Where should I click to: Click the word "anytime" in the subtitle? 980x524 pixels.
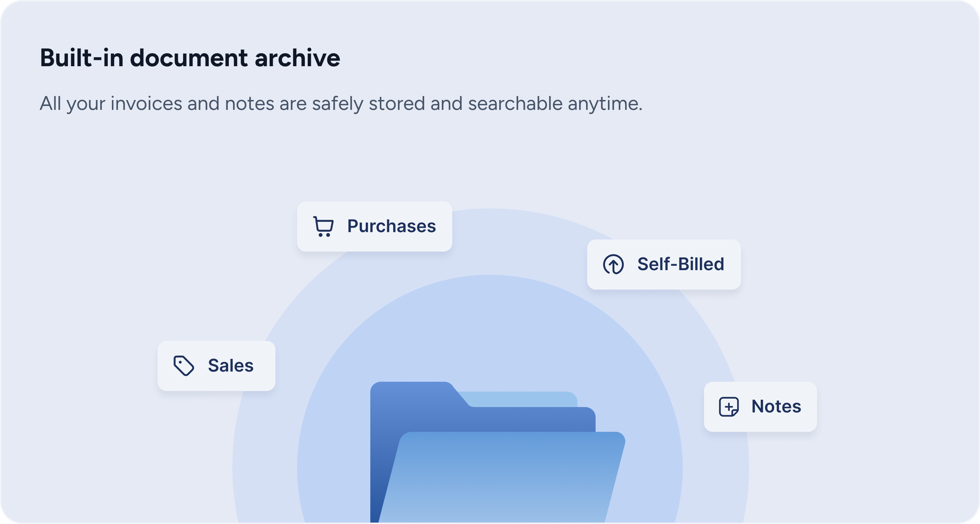point(604,104)
